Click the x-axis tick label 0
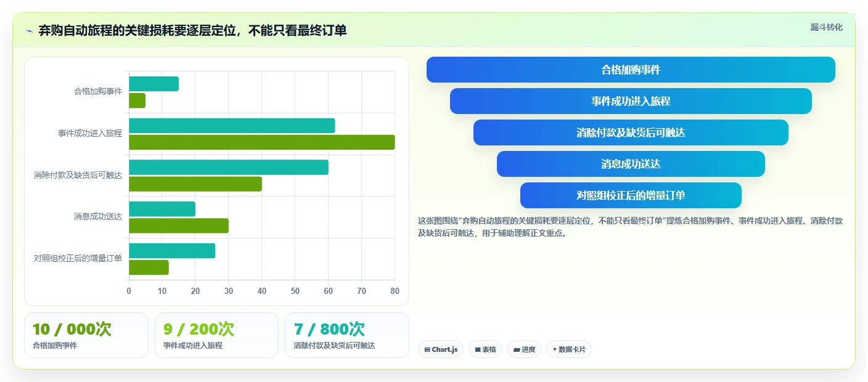This screenshot has width=868, height=382. [129, 291]
